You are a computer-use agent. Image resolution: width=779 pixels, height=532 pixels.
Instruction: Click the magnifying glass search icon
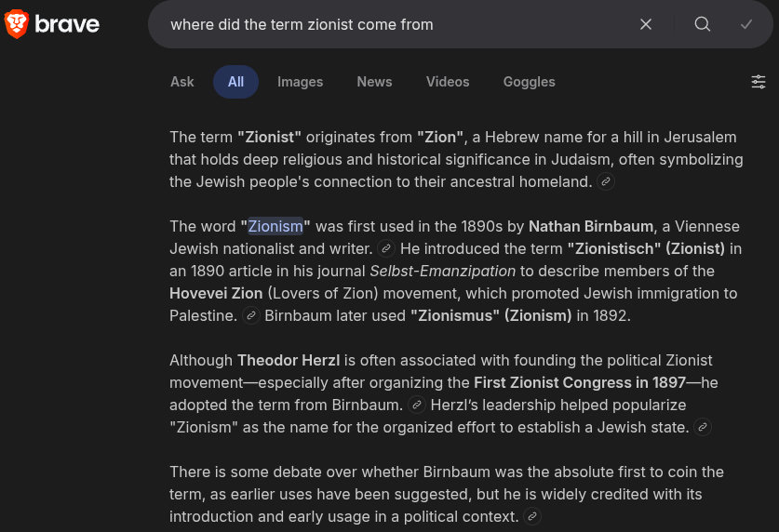click(703, 24)
